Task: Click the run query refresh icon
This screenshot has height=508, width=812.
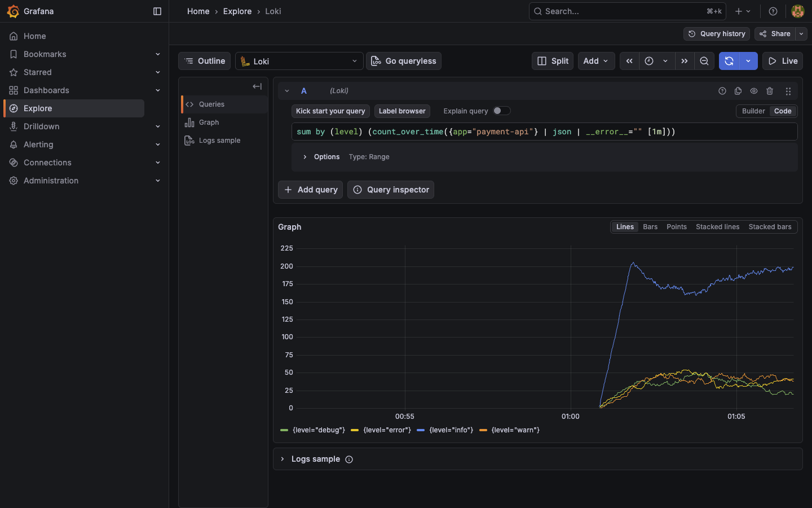Action: (x=729, y=61)
